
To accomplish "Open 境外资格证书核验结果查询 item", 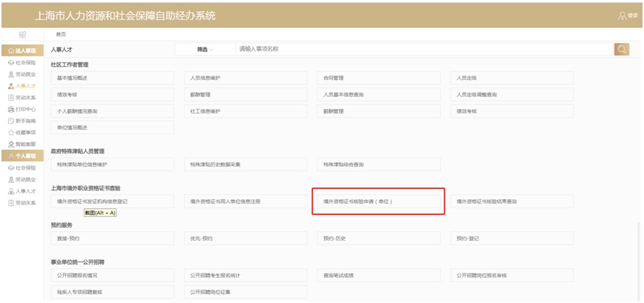I will (x=512, y=202).
